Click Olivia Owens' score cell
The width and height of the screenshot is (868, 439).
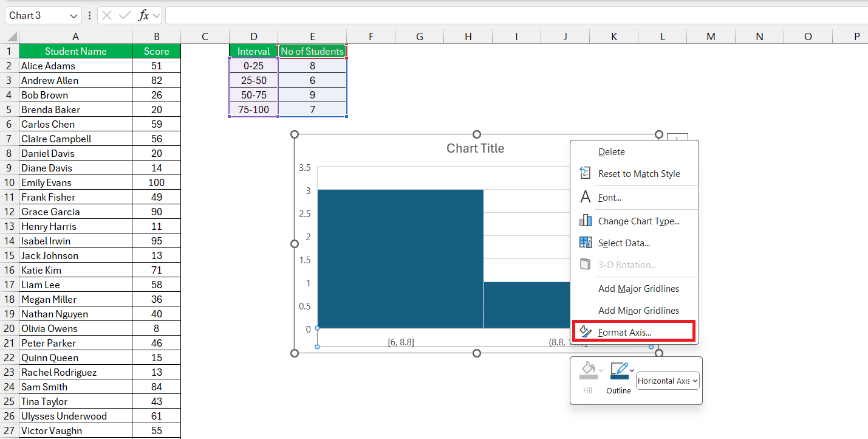point(156,328)
